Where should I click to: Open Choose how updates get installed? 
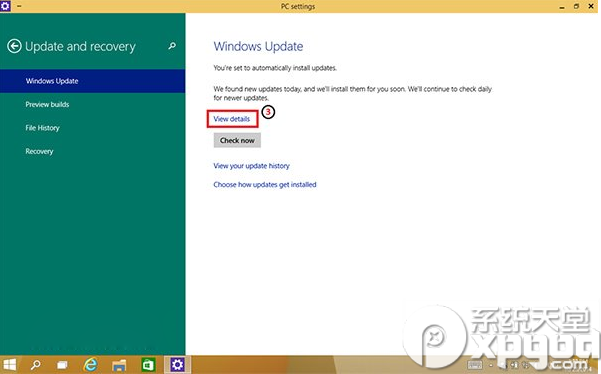click(265, 184)
